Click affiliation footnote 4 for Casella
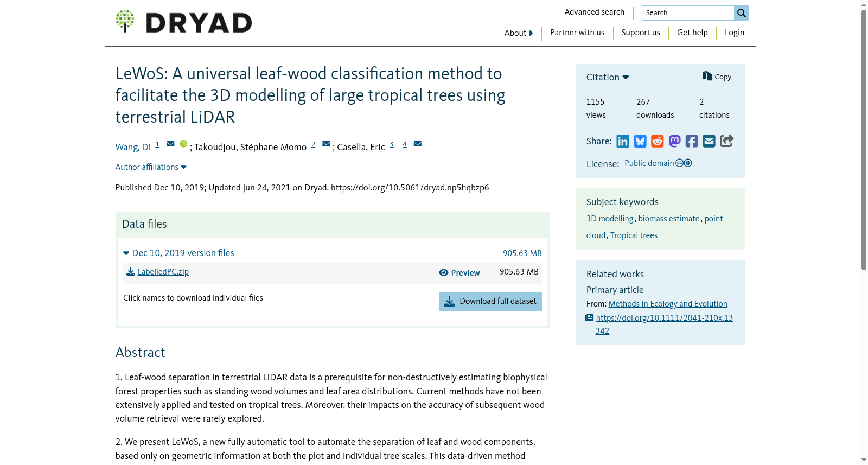The width and height of the screenshot is (868, 465). click(405, 144)
